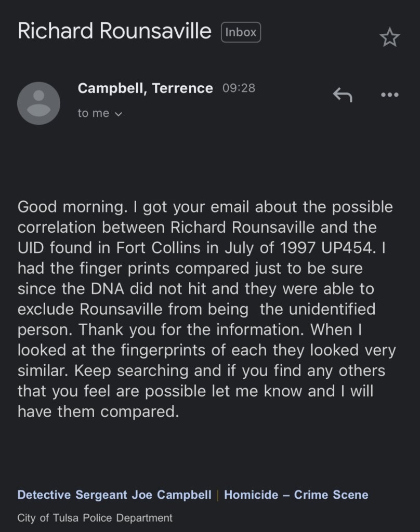The width and height of the screenshot is (420, 532).
Task: Expand recipient details chevron beside "to me"
Action: point(118,114)
